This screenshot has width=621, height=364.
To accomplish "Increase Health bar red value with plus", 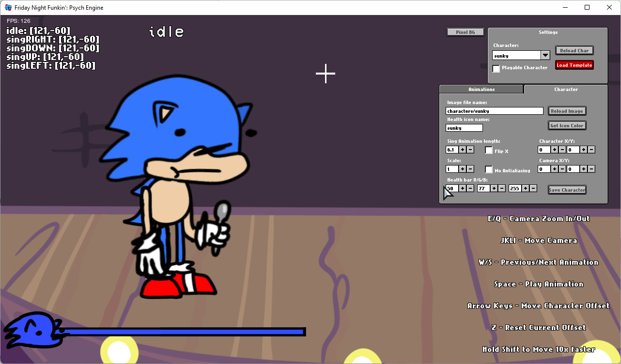I will 463,188.
